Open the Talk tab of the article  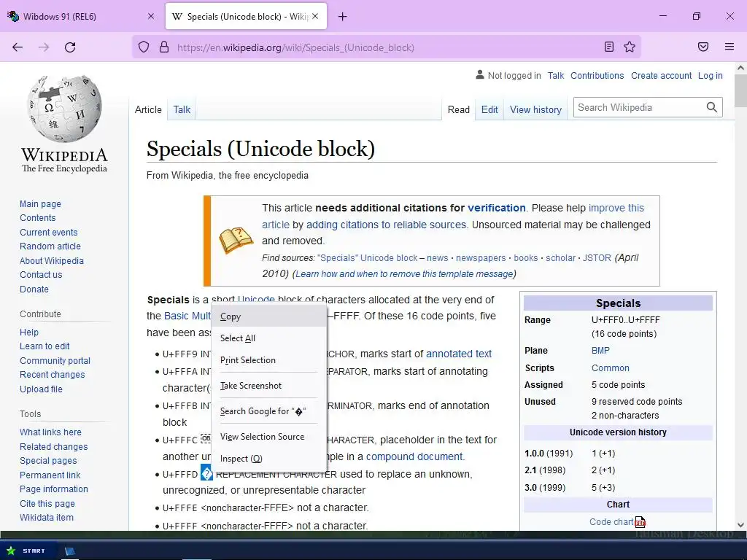182,109
